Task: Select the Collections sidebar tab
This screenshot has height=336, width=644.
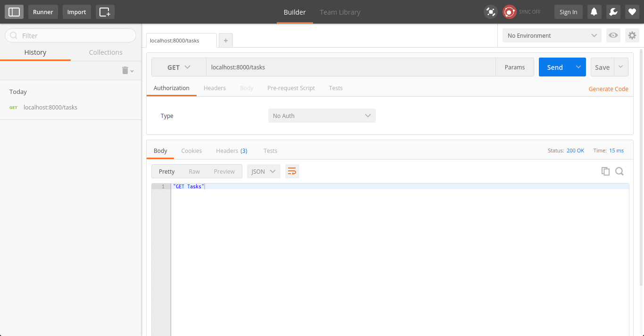Action: [x=106, y=52]
